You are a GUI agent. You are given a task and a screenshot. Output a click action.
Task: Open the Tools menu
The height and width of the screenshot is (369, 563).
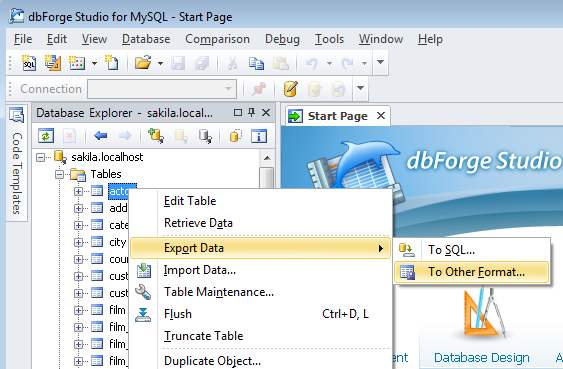coord(329,39)
